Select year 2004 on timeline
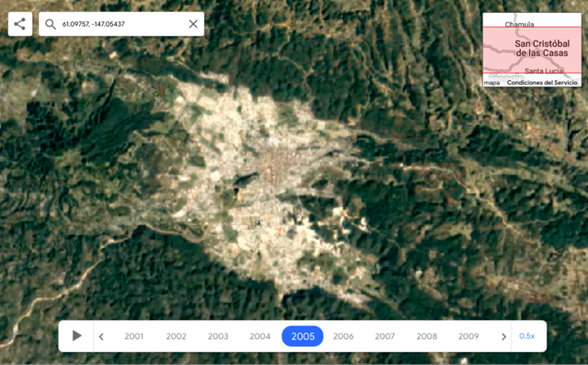588x365 pixels. tap(260, 336)
